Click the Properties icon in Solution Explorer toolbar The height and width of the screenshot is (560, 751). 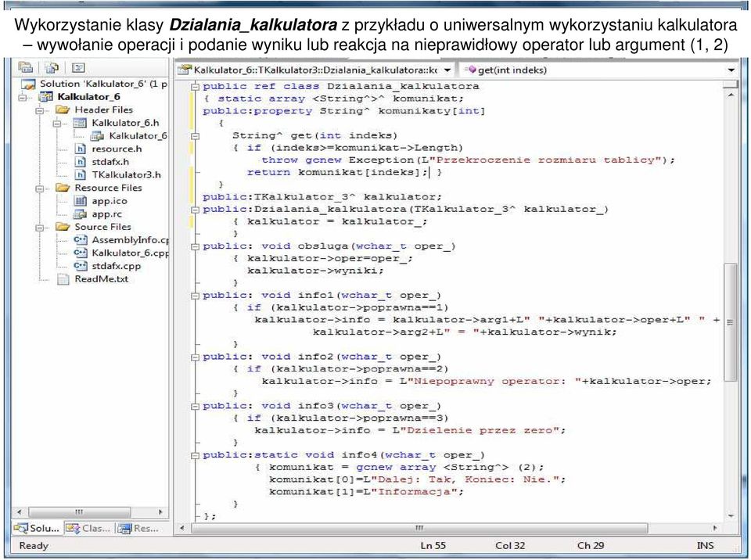[25, 67]
